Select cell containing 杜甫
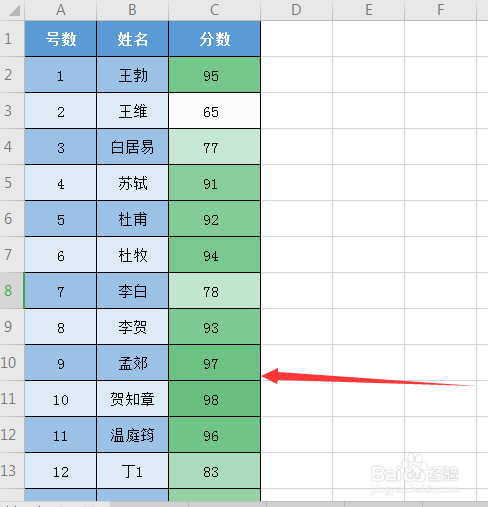 (133, 219)
